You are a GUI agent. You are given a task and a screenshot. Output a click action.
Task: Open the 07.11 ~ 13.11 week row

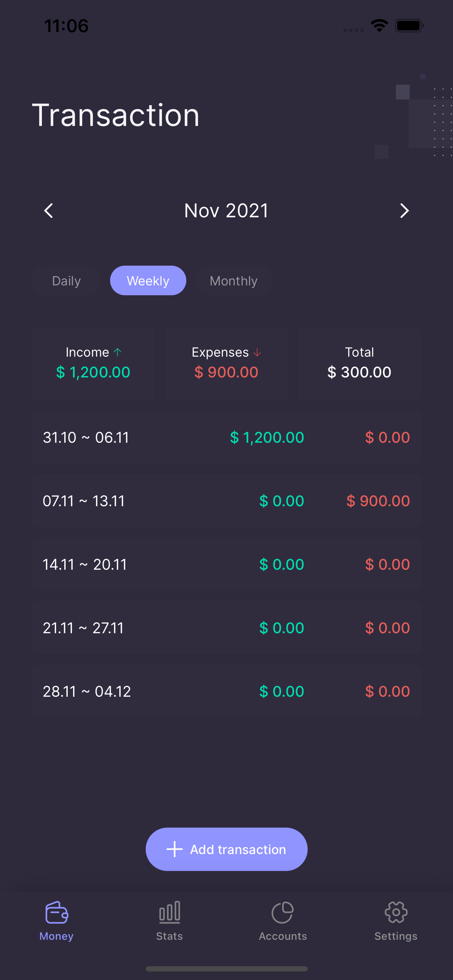(226, 501)
